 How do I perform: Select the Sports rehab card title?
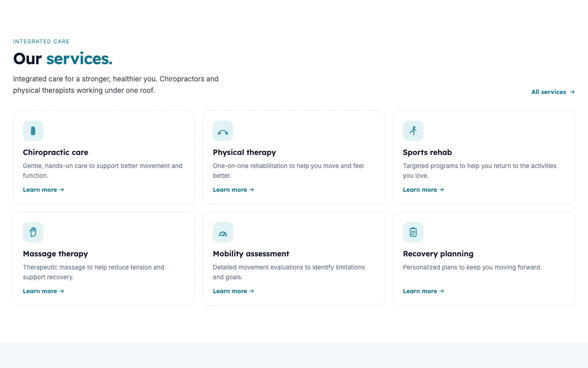(428, 153)
